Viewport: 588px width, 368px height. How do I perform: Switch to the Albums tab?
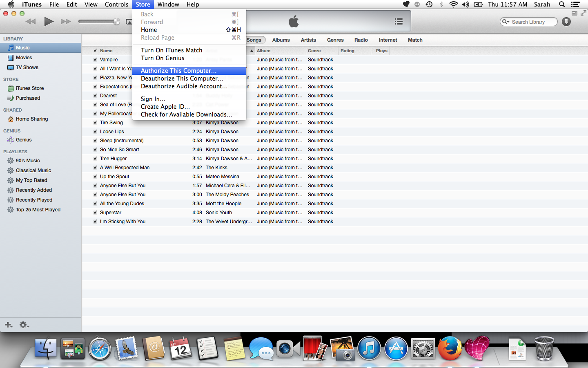click(281, 40)
